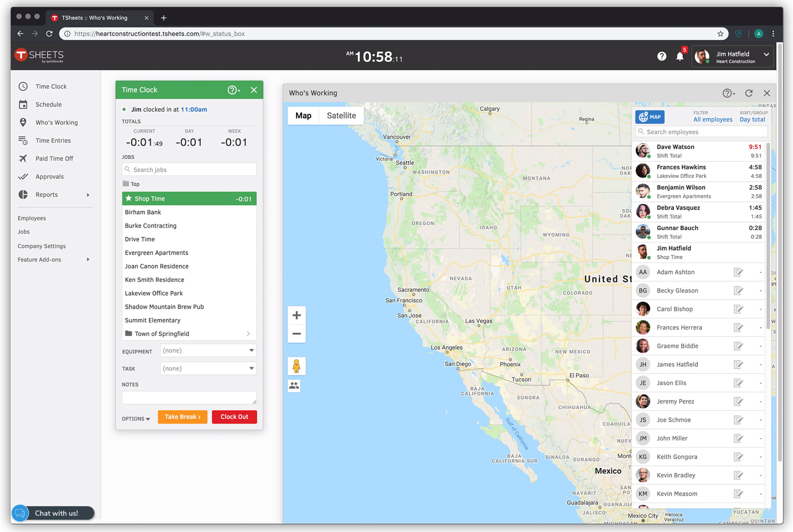
Task: Click edit timesheet icon for John Miller
Action: (x=738, y=438)
